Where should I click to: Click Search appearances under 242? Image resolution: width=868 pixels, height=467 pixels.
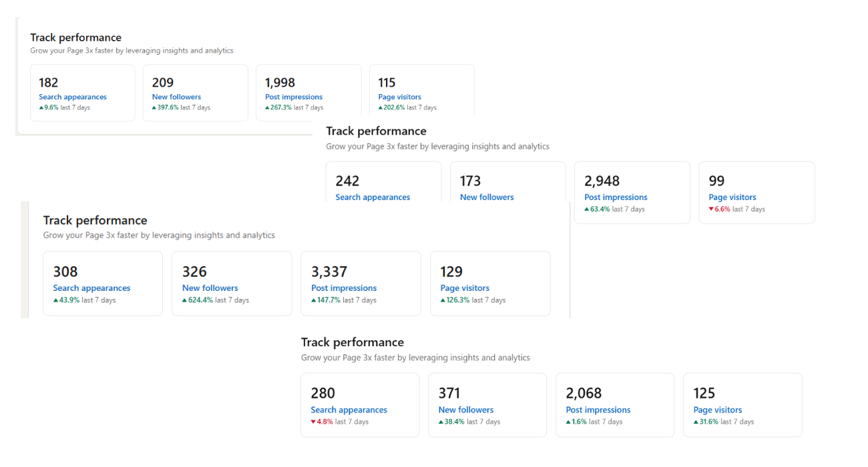pos(373,197)
